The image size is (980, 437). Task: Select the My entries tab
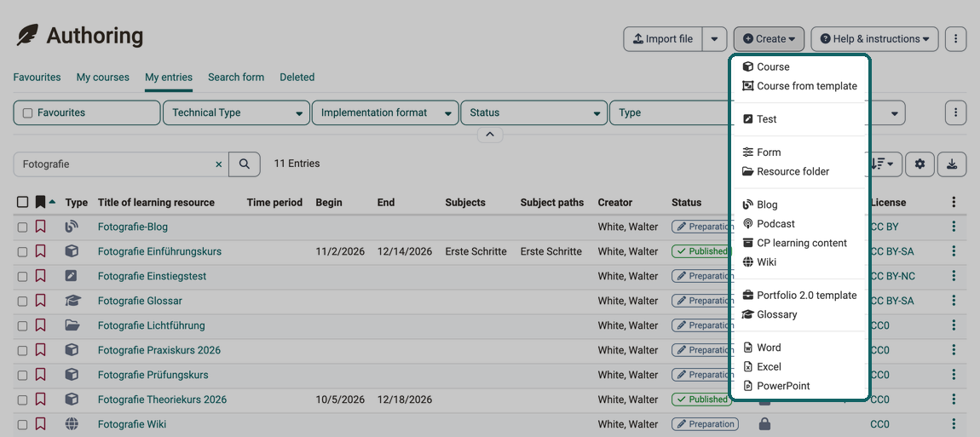click(169, 78)
